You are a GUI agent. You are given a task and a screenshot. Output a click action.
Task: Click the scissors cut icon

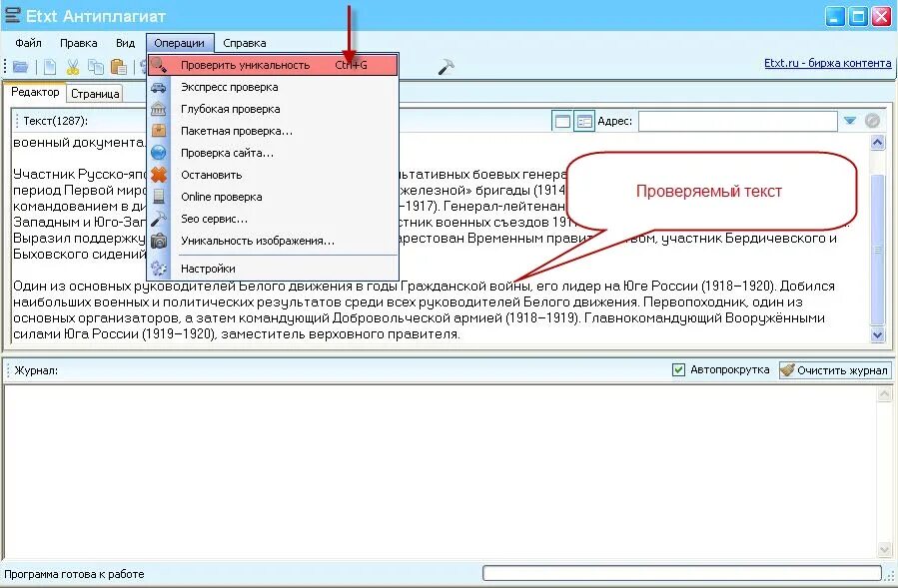[73, 67]
